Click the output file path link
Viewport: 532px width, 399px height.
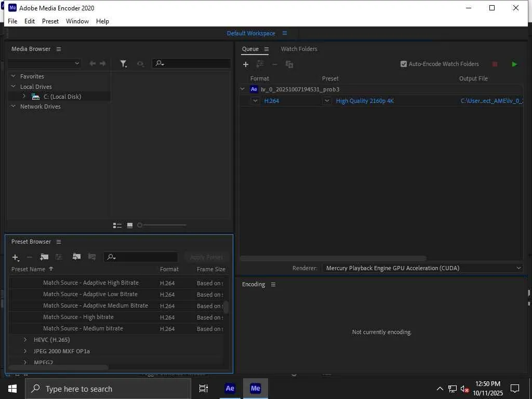(491, 101)
